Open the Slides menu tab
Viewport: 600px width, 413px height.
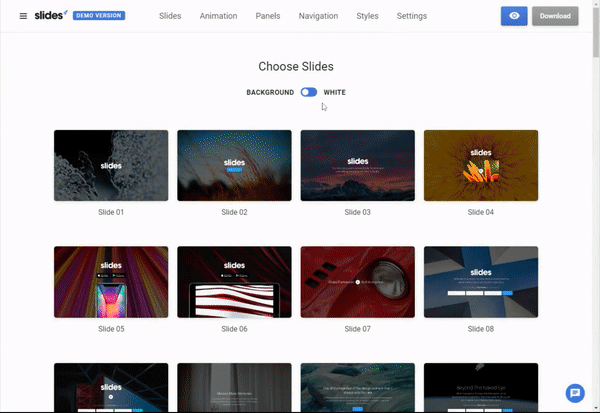[170, 16]
